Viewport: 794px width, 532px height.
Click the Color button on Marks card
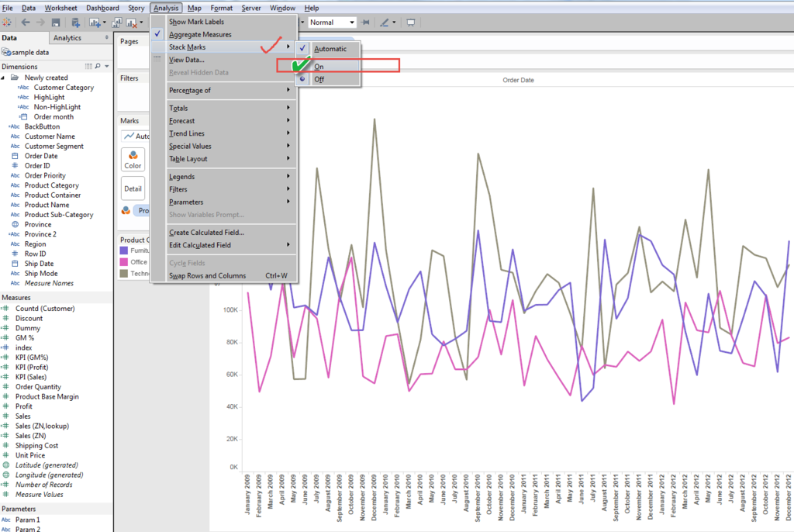[133, 160]
